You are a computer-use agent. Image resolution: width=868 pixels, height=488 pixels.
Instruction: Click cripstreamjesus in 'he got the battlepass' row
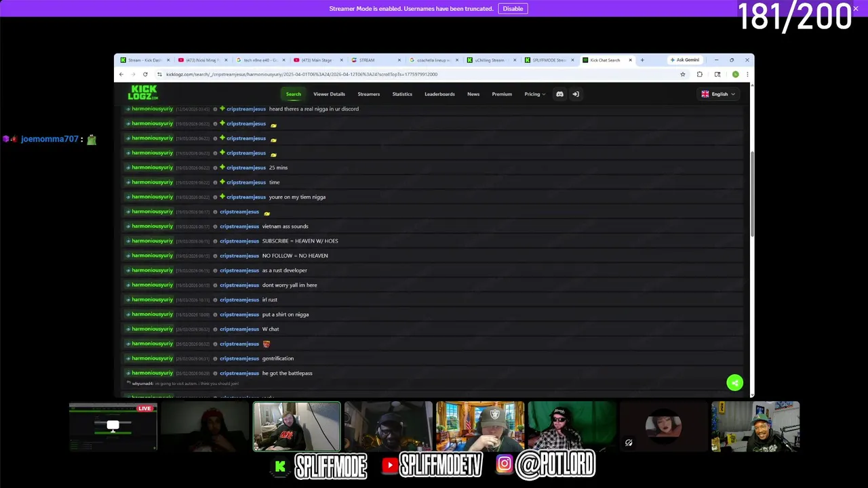pyautogui.click(x=239, y=373)
